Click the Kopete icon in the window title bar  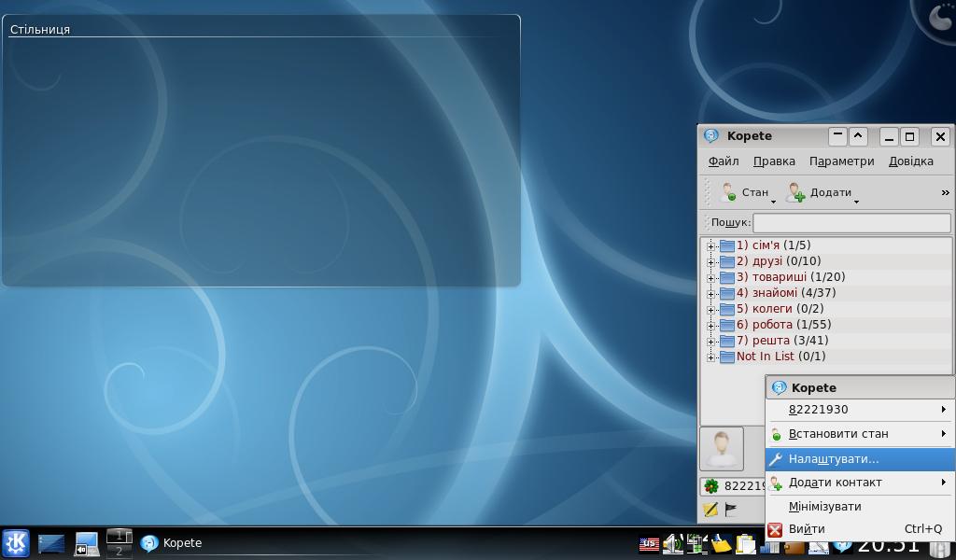tap(710, 136)
